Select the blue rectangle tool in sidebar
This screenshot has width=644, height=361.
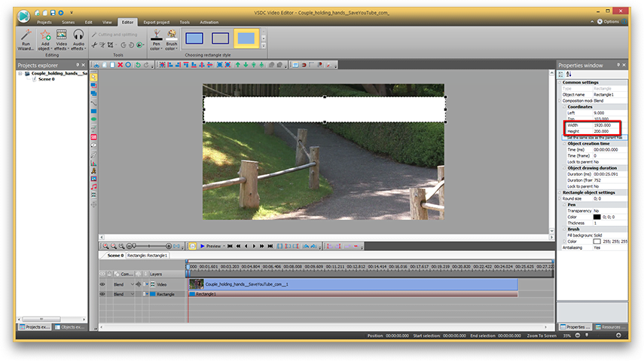click(x=93, y=112)
